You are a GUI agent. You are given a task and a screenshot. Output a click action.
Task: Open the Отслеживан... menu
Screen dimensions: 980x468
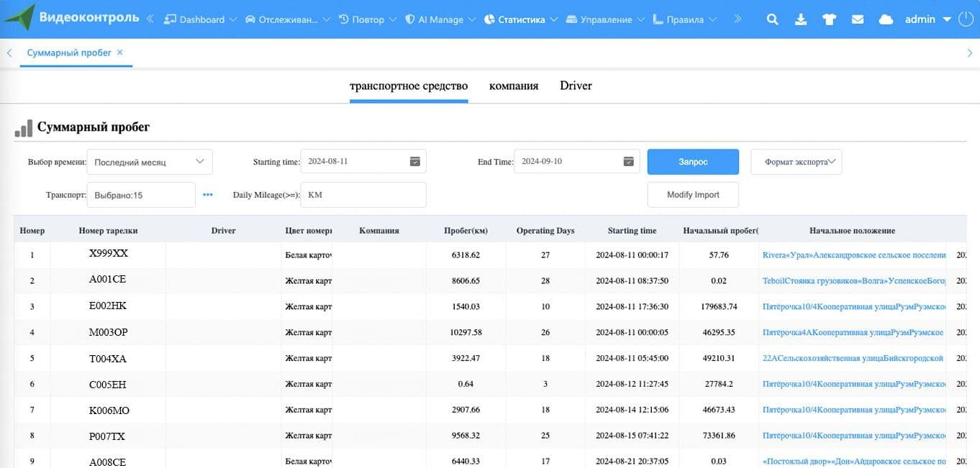[x=287, y=19]
